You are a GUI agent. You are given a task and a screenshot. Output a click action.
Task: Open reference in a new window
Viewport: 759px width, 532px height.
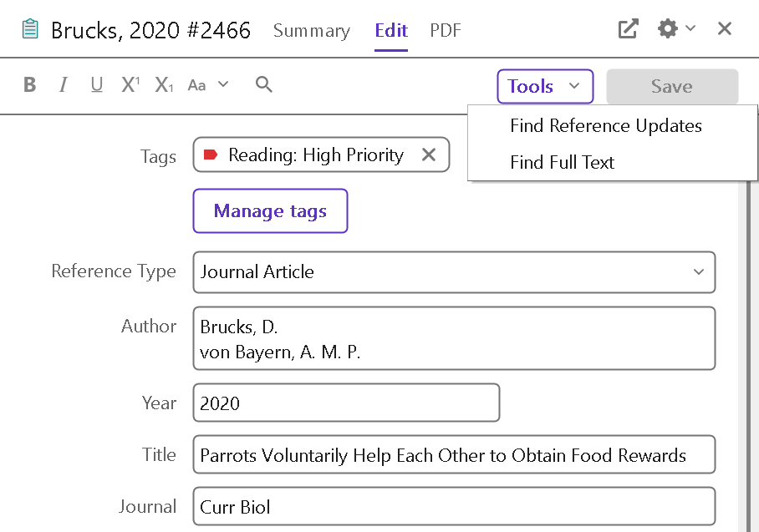click(x=628, y=29)
